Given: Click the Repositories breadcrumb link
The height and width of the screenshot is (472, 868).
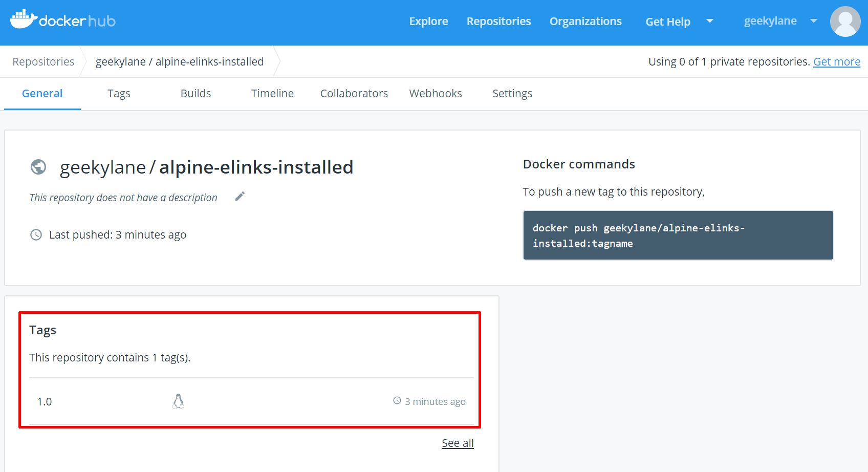Looking at the screenshot, I should click(44, 62).
